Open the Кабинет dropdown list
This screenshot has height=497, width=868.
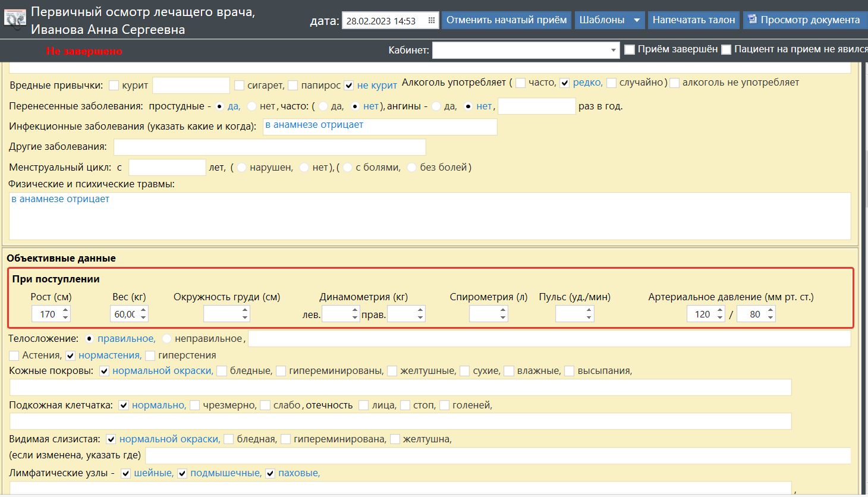click(x=614, y=51)
